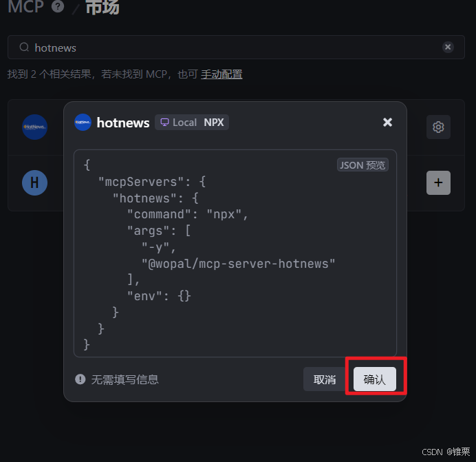Click the "mcpServers" line in JSON
476x462 pixels.
(152, 182)
